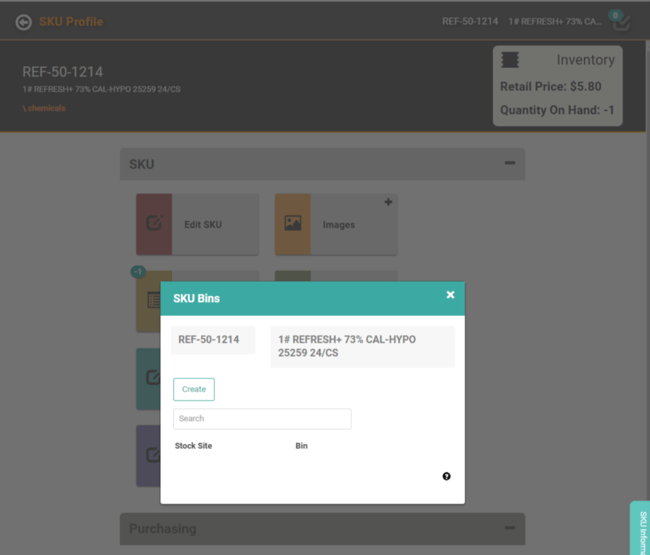The height and width of the screenshot is (555, 650).
Task: Click the SKU description field in the dialog
Action: coord(362,346)
